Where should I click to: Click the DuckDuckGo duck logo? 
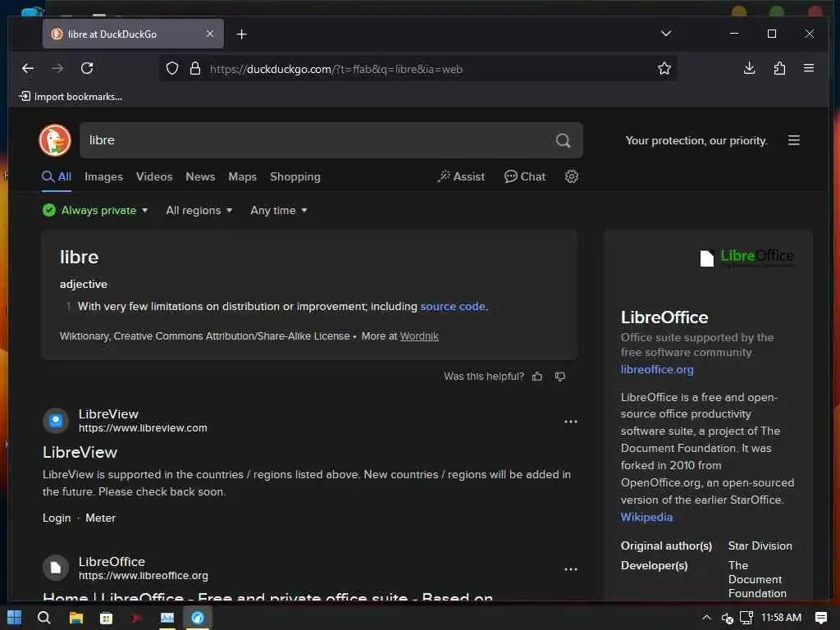click(x=55, y=140)
